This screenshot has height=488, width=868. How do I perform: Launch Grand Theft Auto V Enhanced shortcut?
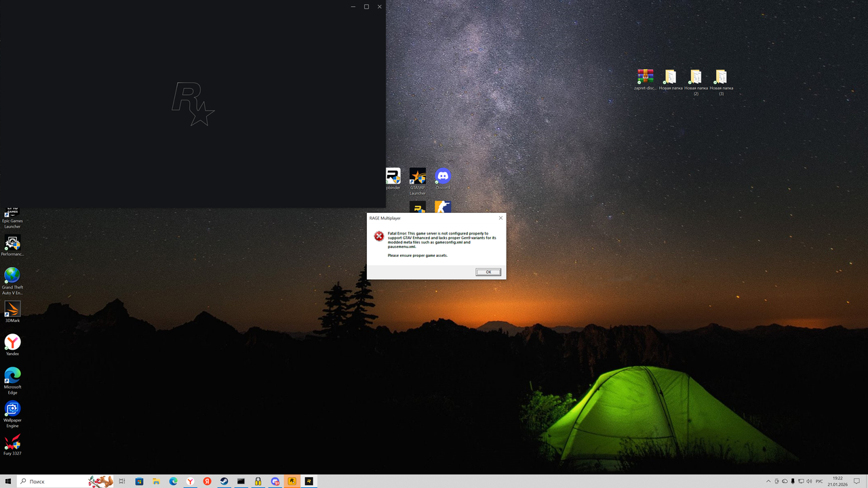12,277
